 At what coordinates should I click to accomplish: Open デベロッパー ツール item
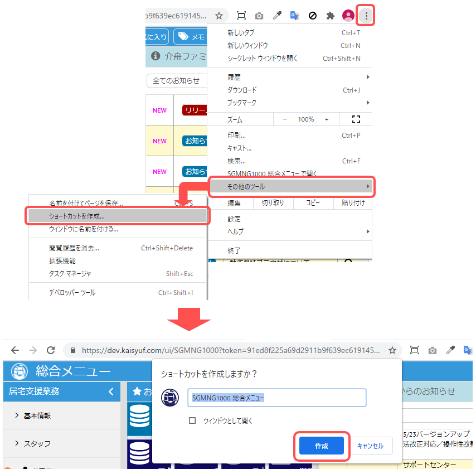[x=118, y=293]
